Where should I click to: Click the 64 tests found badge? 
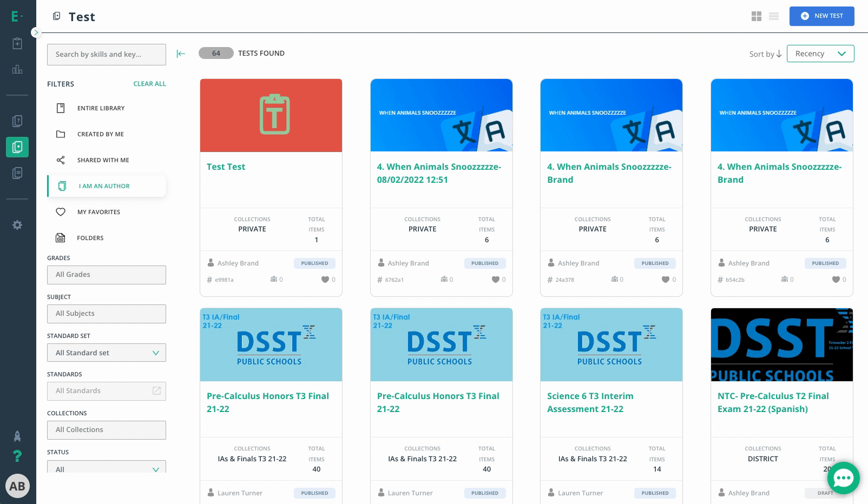coord(216,53)
